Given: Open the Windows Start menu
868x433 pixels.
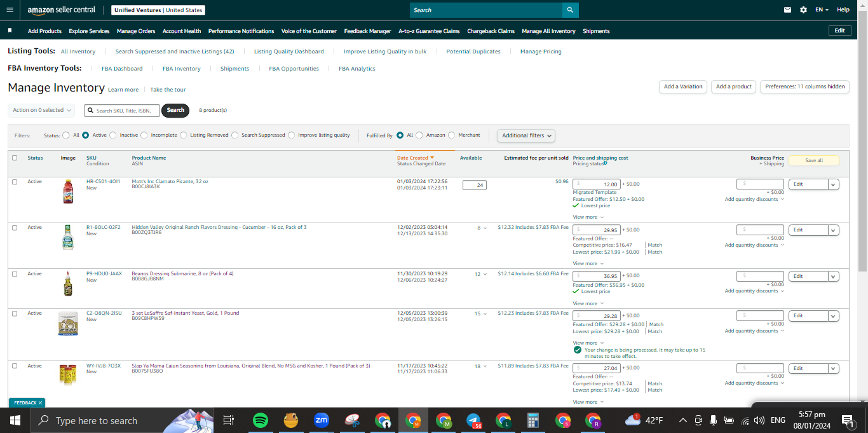Looking at the screenshot, I should [15, 420].
